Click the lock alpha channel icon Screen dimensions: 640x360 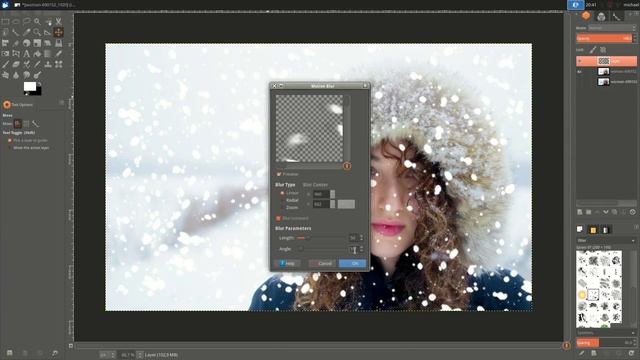[x=603, y=50]
